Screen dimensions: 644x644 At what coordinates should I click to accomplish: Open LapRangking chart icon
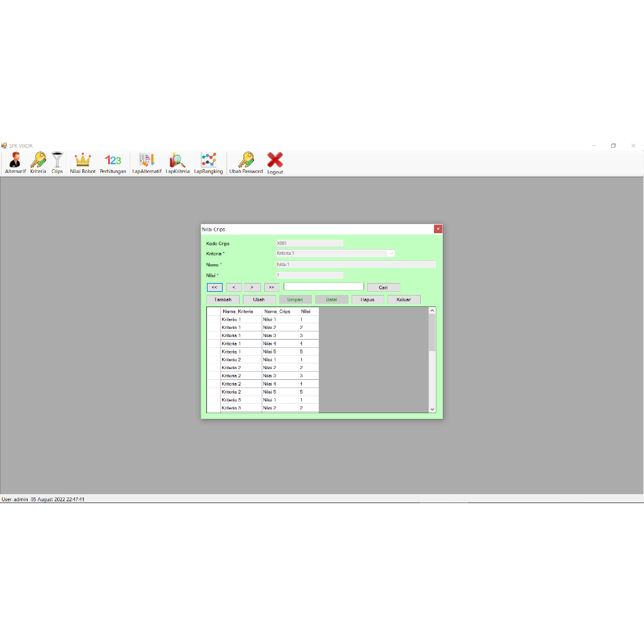[208, 163]
